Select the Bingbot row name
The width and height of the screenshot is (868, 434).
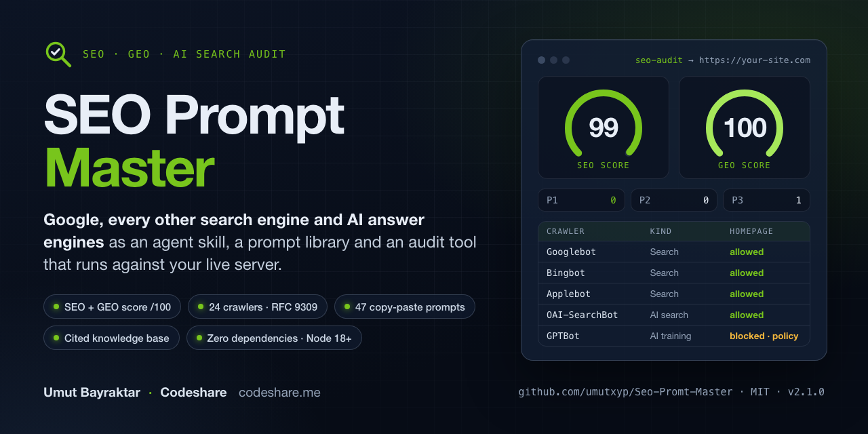(566, 273)
